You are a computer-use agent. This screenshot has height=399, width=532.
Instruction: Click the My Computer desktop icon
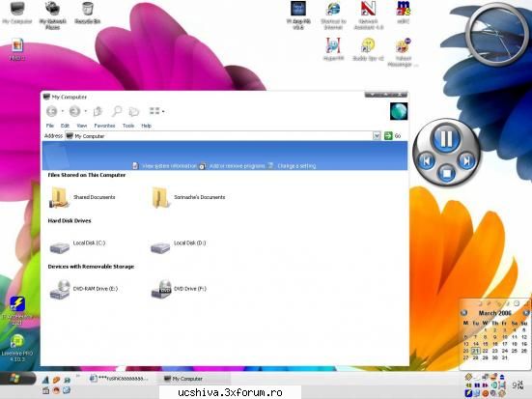pos(17,13)
